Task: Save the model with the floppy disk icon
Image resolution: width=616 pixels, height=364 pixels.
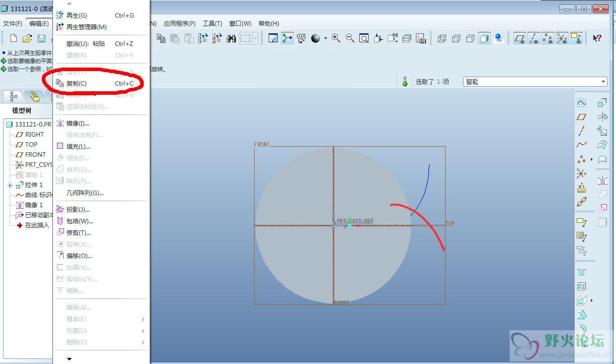Action: pyautogui.click(x=42, y=38)
